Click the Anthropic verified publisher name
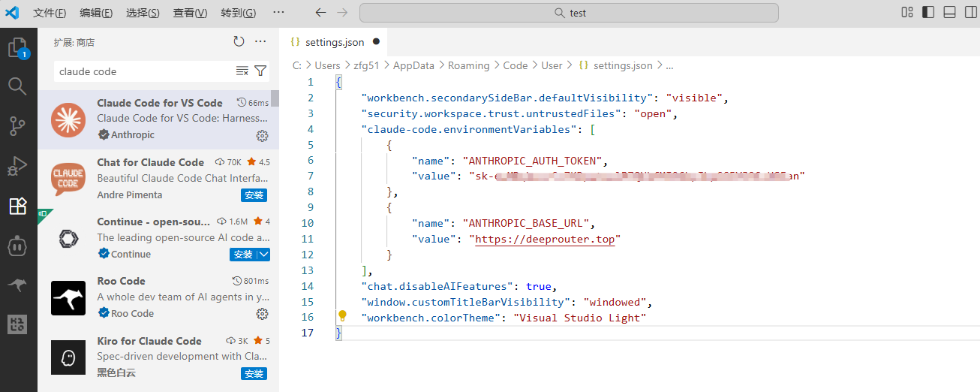 [133, 135]
